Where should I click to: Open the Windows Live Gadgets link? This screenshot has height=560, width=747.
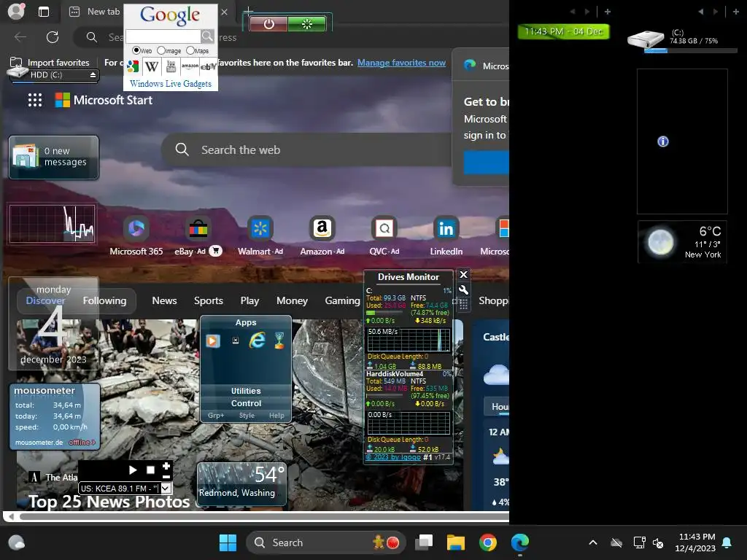click(171, 84)
